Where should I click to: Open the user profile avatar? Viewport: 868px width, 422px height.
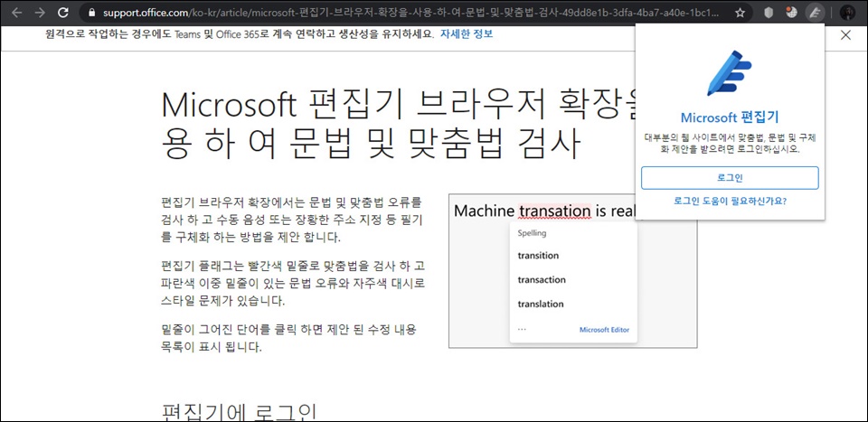(847, 13)
